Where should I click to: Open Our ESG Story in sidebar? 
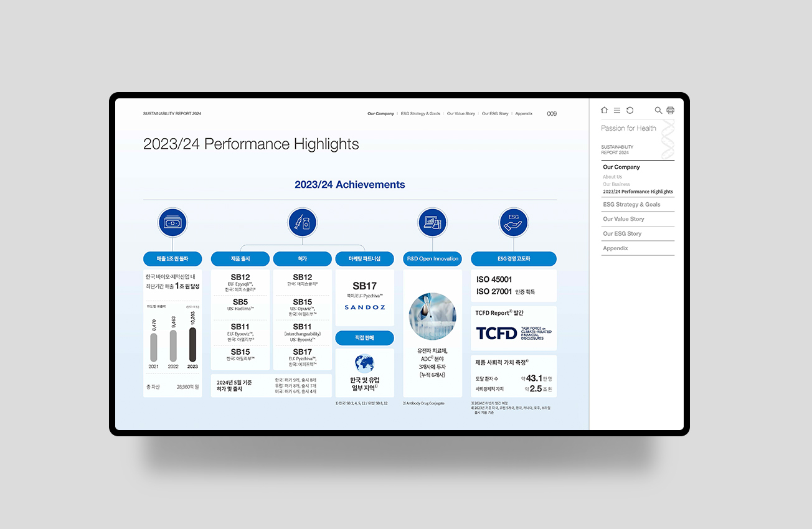[x=622, y=234]
